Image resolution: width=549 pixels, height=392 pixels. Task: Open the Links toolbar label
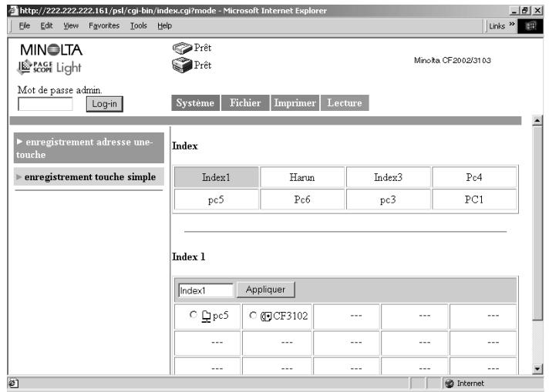tap(497, 26)
